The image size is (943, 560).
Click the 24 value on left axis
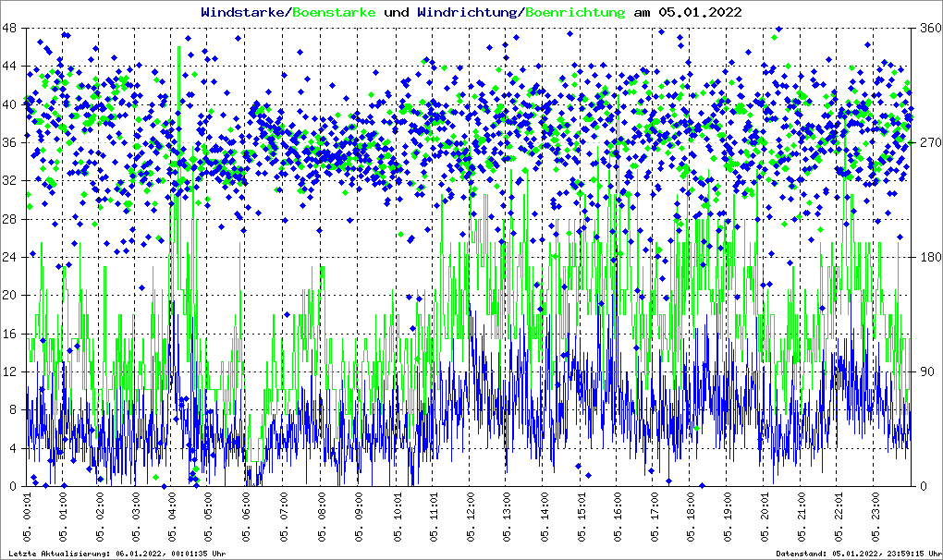(x=11, y=257)
